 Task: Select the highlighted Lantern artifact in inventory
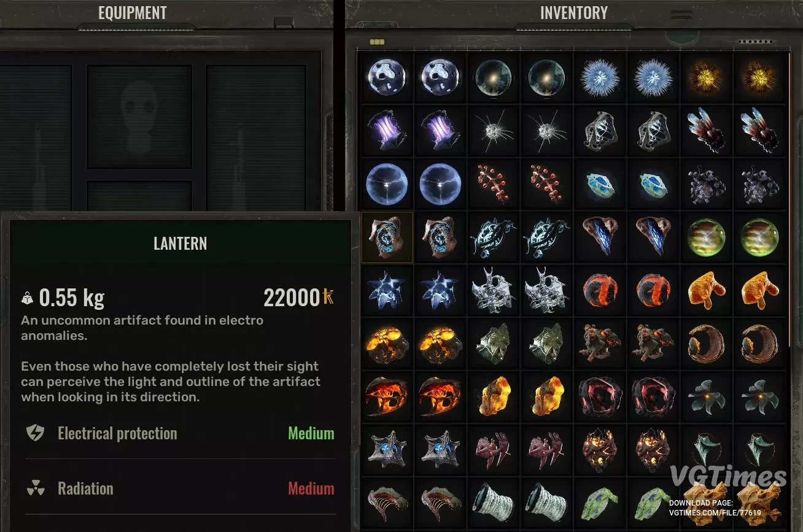(x=387, y=237)
